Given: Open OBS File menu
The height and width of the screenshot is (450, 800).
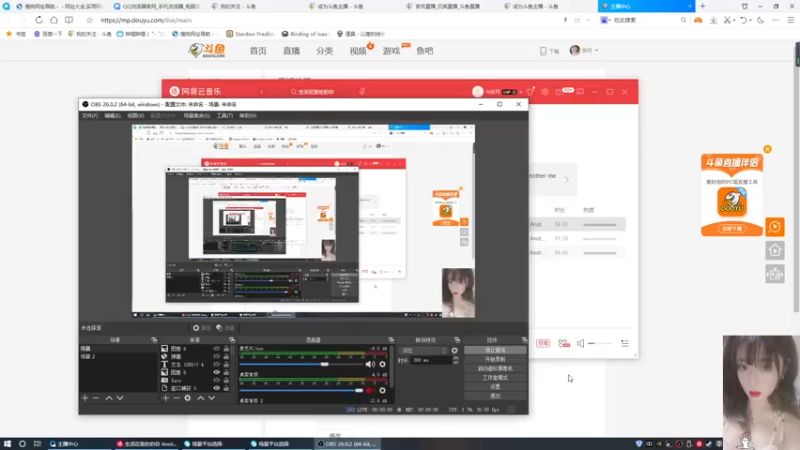Looking at the screenshot, I should point(89,116).
